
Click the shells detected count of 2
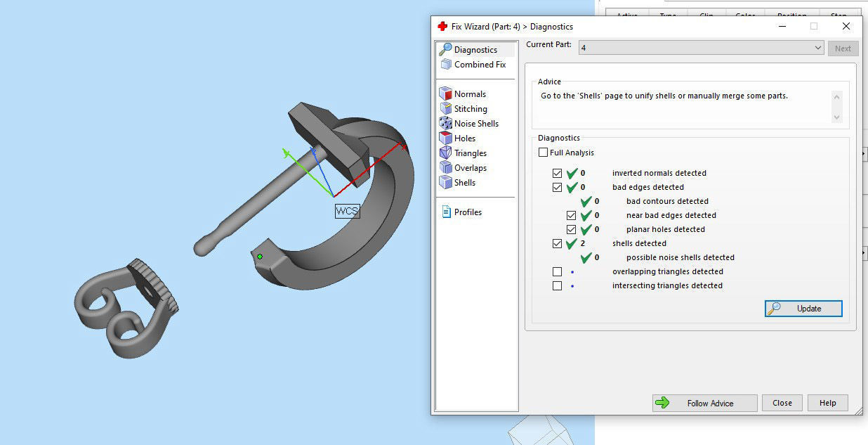pos(583,243)
